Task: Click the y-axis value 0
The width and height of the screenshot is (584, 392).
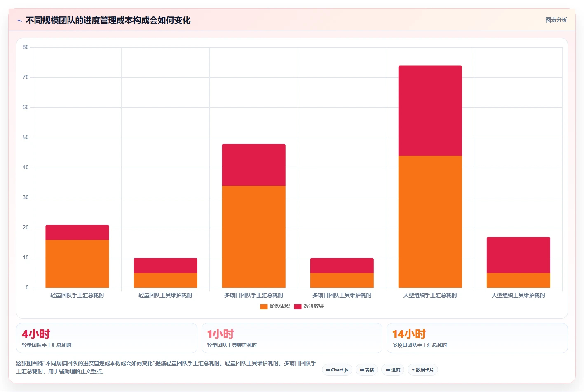Action: pyautogui.click(x=27, y=288)
